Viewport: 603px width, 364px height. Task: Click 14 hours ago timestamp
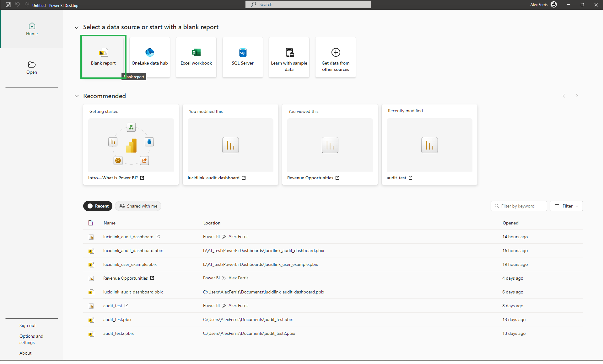pos(515,237)
